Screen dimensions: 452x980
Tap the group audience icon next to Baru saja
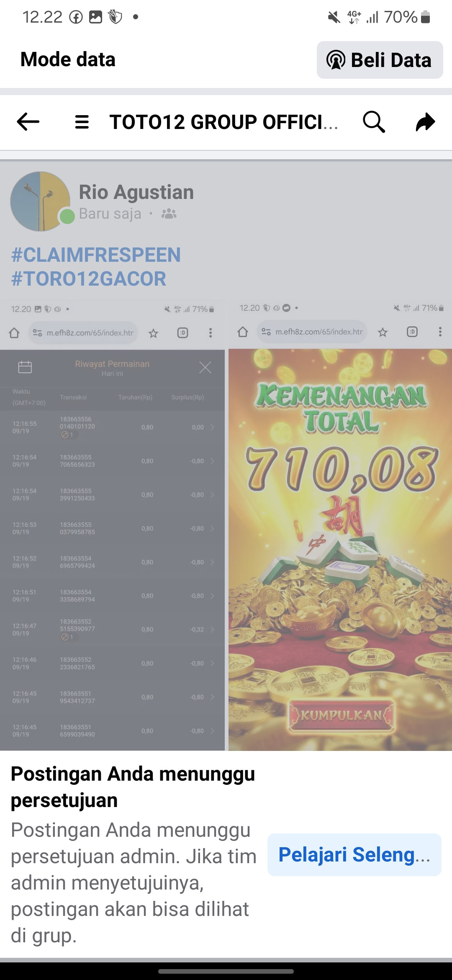(x=169, y=214)
